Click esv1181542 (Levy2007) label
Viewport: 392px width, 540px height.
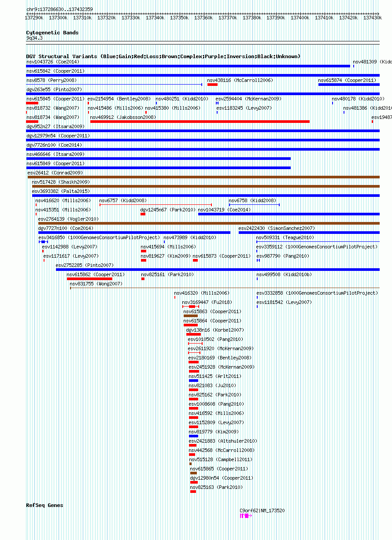pyautogui.click(x=284, y=302)
